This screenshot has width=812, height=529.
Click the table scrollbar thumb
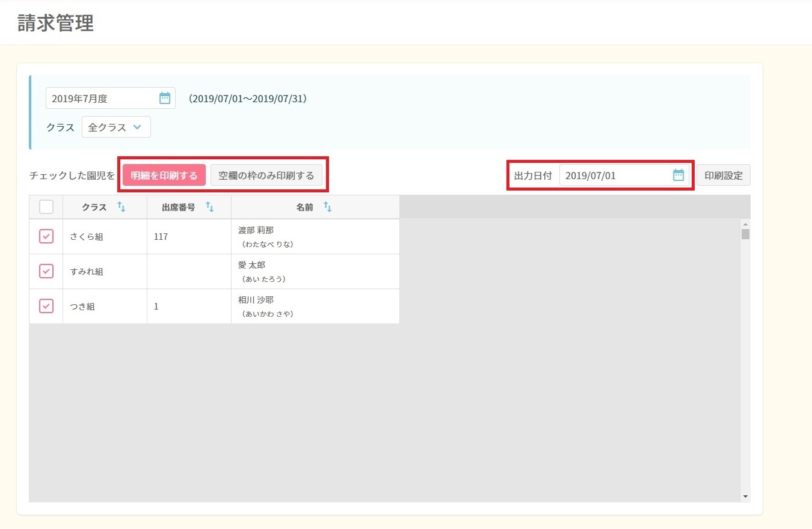[x=746, y=234]
